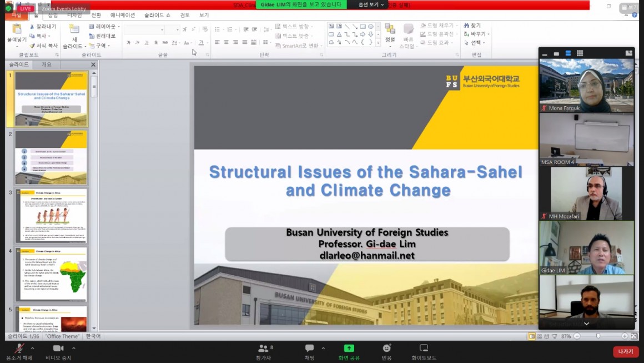644x363 pixels.
Task: Toggle italic text formatting
Action: tap(138, 42)
